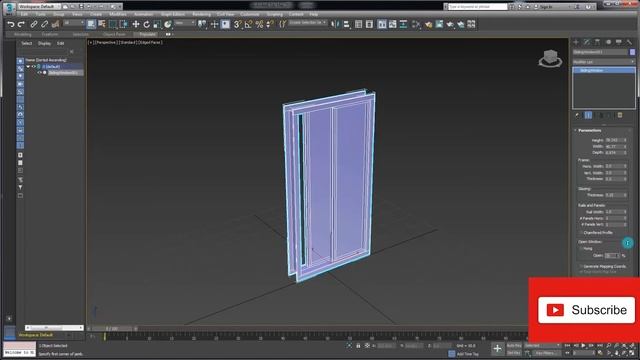Click the Subscribe button
The width and height of the screenshot is (640, 360).
point(586,310)
